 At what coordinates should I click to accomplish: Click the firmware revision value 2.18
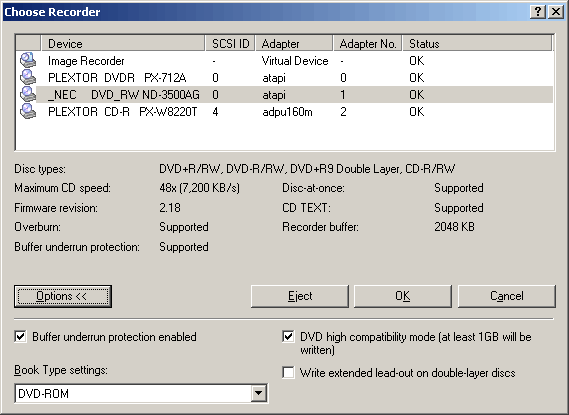(170, 208)
